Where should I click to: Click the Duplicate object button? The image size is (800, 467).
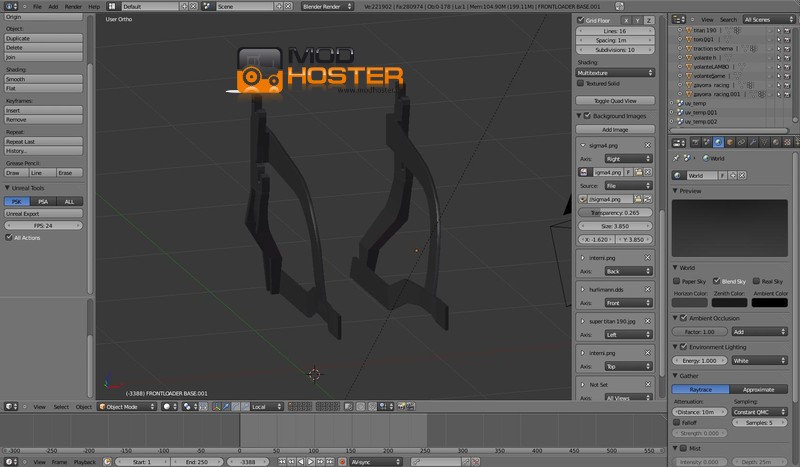[43, 38]
